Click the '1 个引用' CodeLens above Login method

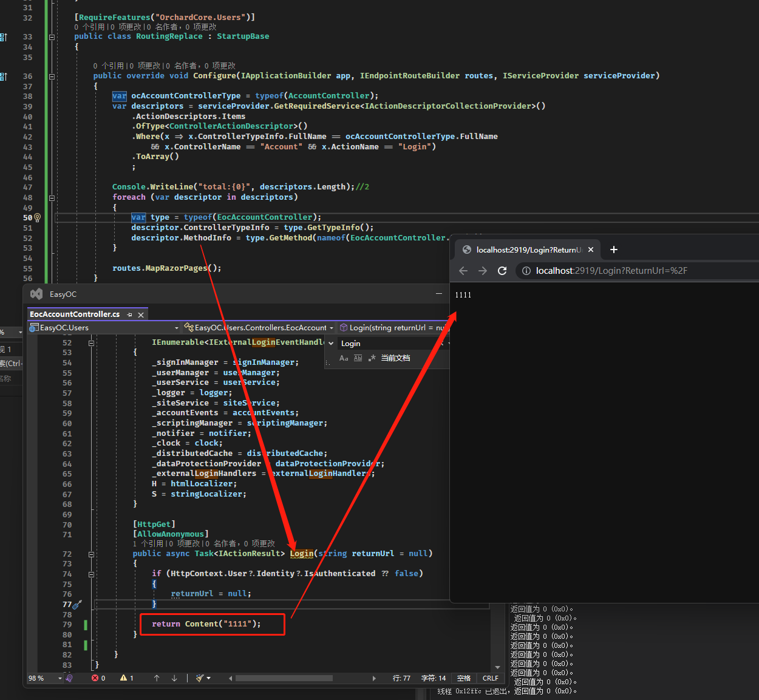(x=148, y=543)
